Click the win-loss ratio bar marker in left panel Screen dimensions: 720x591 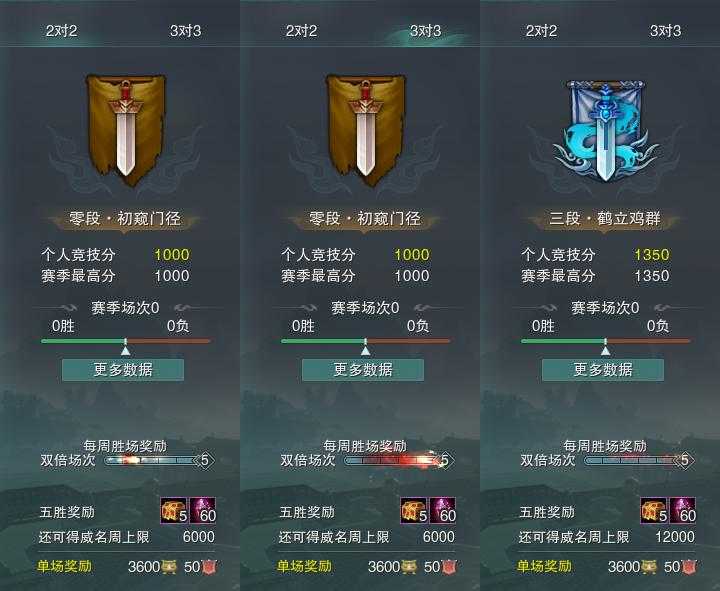pyautogui.click(x=125, y=351)
